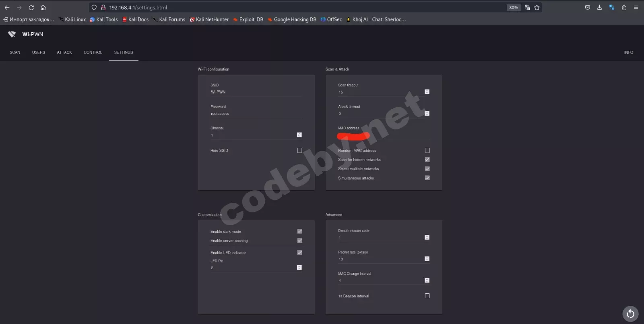The width and height of the screenshot is (644, 324).
Task: Adjust the Channel stepper arrows
Action: [x=299, y=135]
